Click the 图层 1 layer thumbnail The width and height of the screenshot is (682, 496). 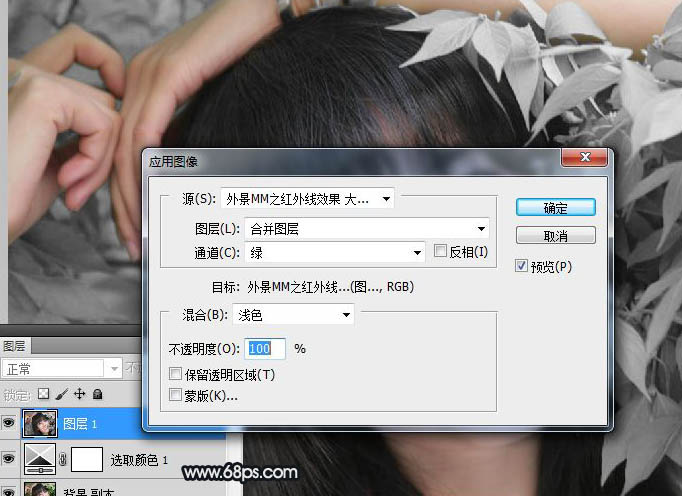point(38,424)
